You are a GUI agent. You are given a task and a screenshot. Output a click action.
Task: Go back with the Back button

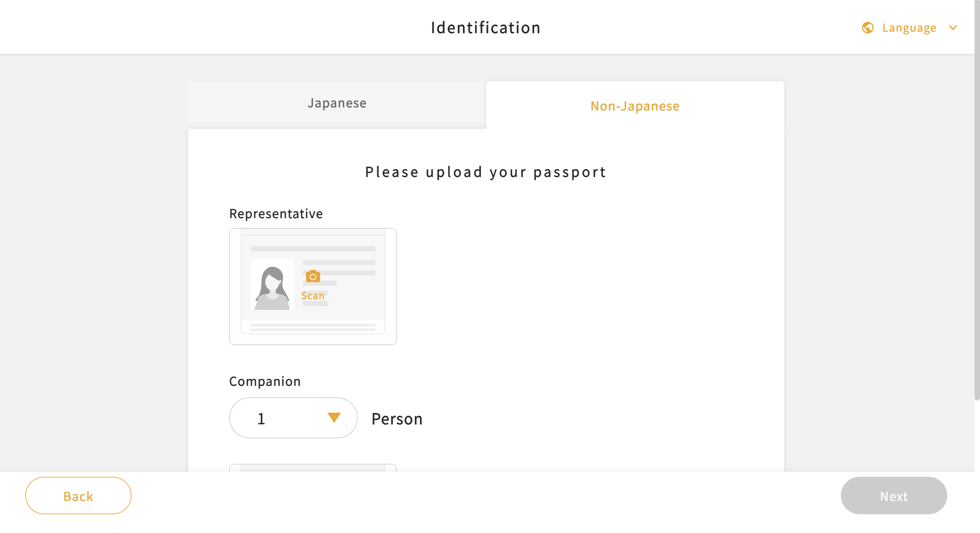pos(78,496)
